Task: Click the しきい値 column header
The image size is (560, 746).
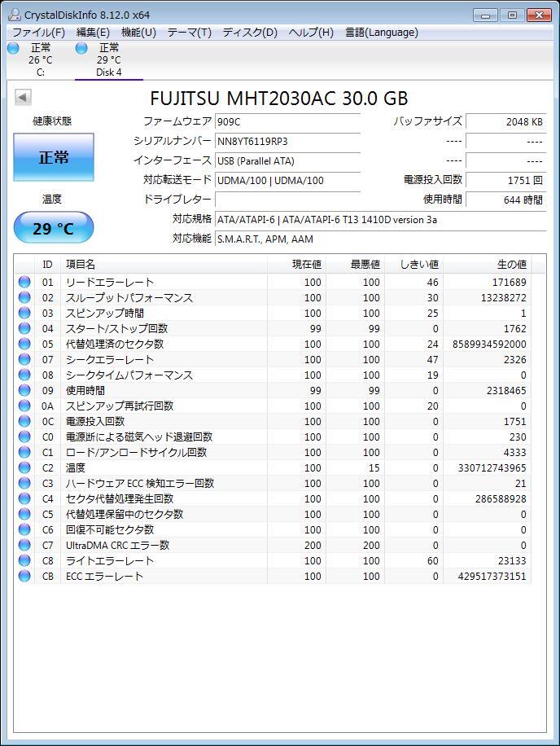Action: pos(413,265)
